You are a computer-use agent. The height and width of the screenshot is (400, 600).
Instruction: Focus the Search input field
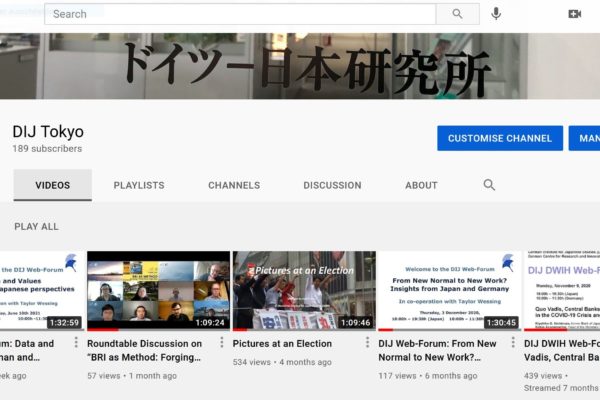pos(240,14)
